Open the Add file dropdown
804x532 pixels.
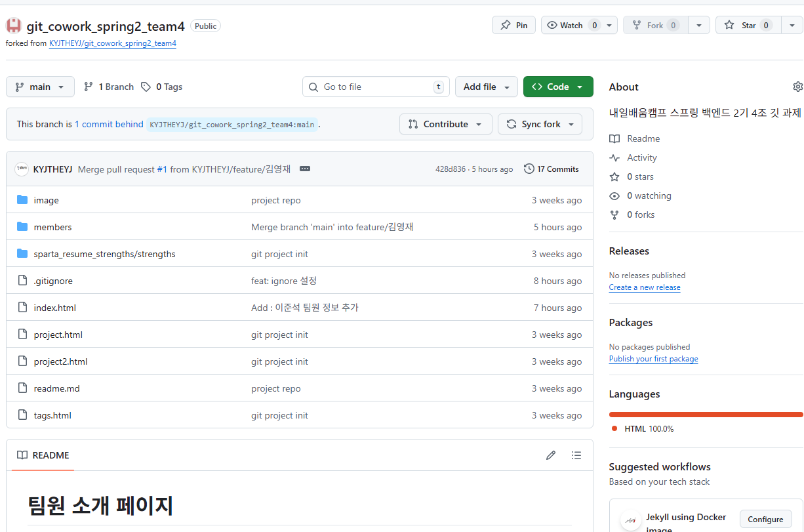(487, 87)
